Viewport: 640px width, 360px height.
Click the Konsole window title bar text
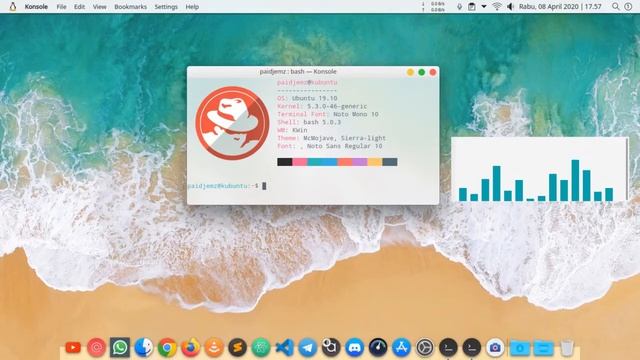point(298,71)
